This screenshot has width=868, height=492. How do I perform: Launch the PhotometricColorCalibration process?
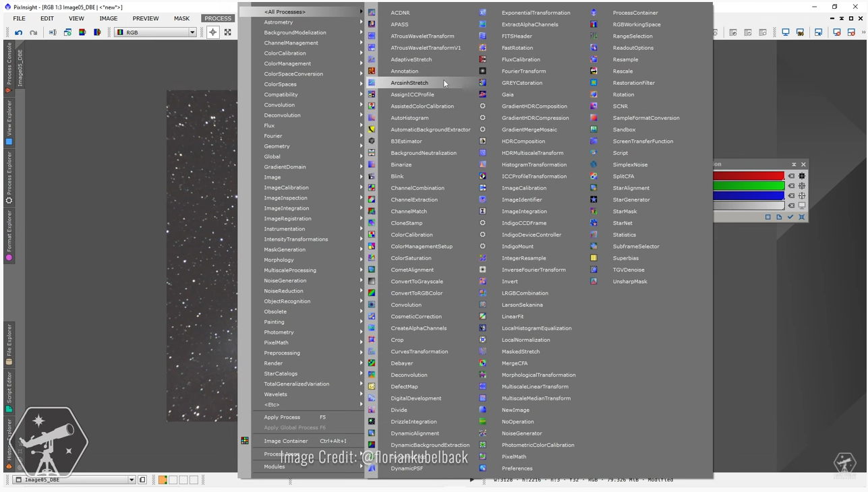point(538,445)
